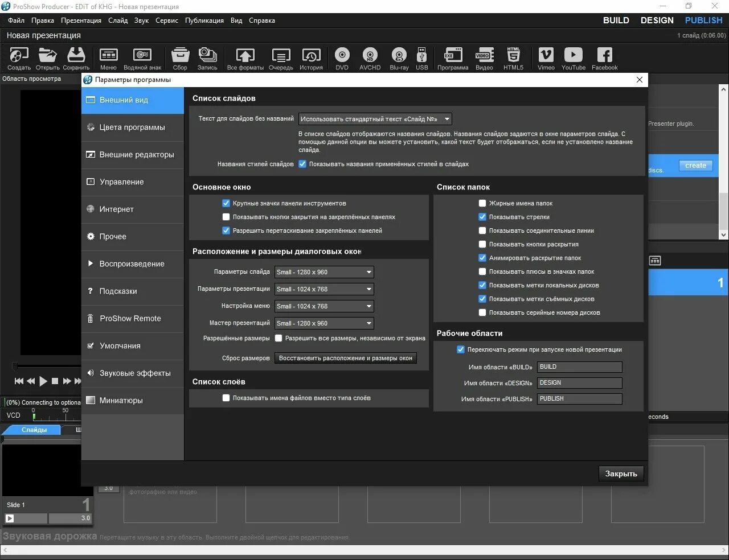Screen dimensions: 729x560
Task: Open the Меню toolbar icon
Action: [108, 59]
